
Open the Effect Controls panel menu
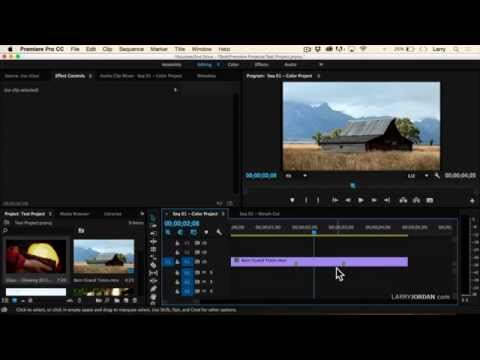(90, 76)
